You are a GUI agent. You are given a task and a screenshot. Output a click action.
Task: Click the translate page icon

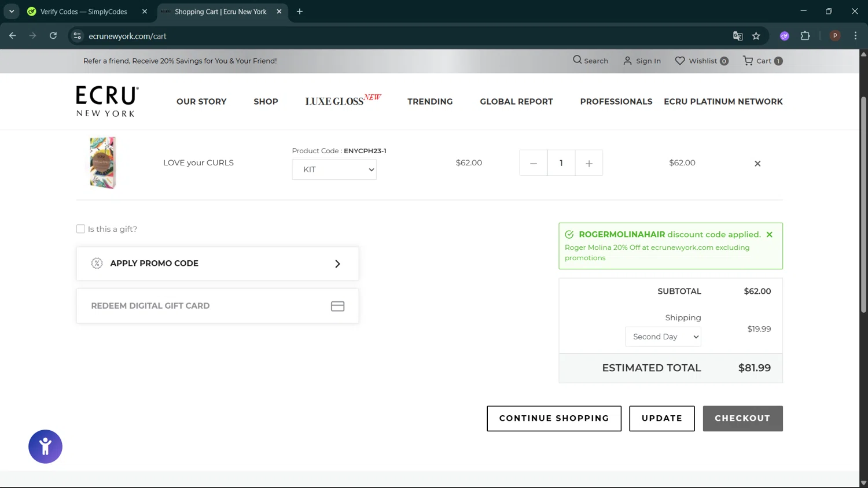[738, 36]
